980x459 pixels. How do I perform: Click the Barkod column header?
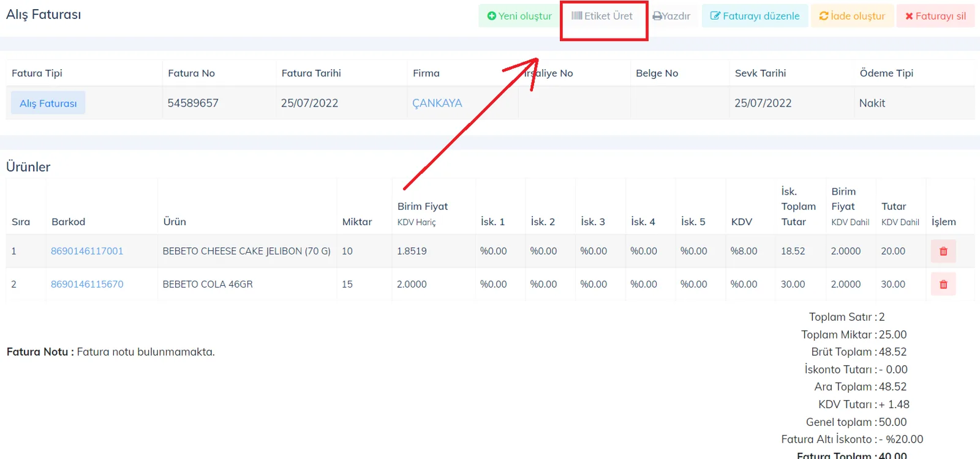coord(69,222)
